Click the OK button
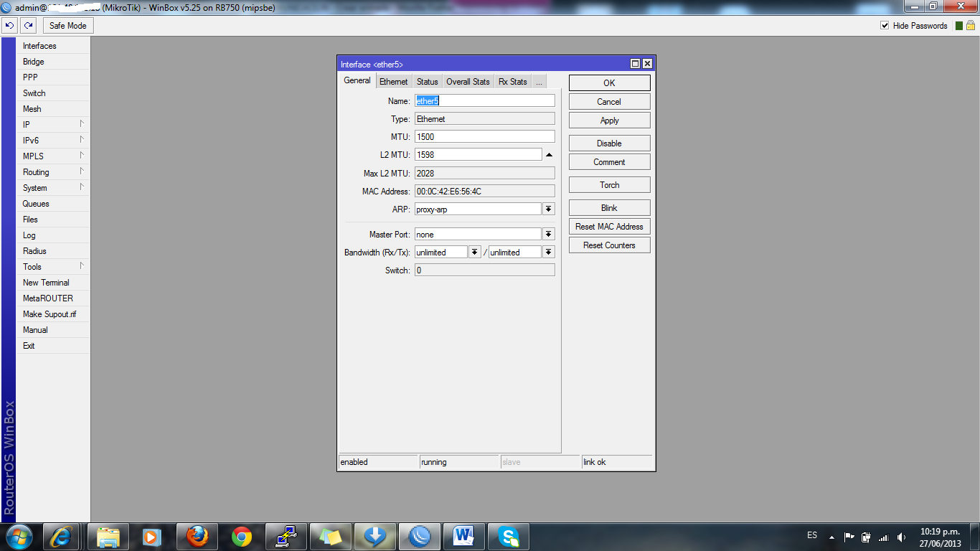 (610, 83)
